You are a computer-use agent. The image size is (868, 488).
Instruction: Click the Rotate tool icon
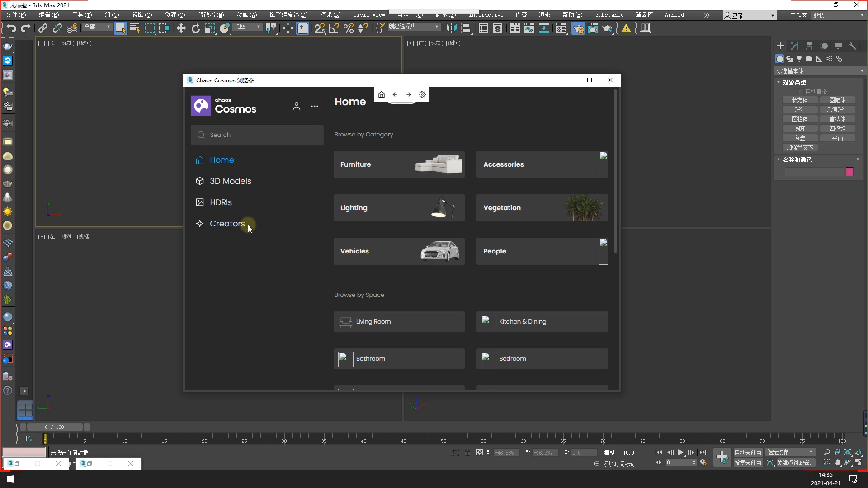click(x=195, y=28)
